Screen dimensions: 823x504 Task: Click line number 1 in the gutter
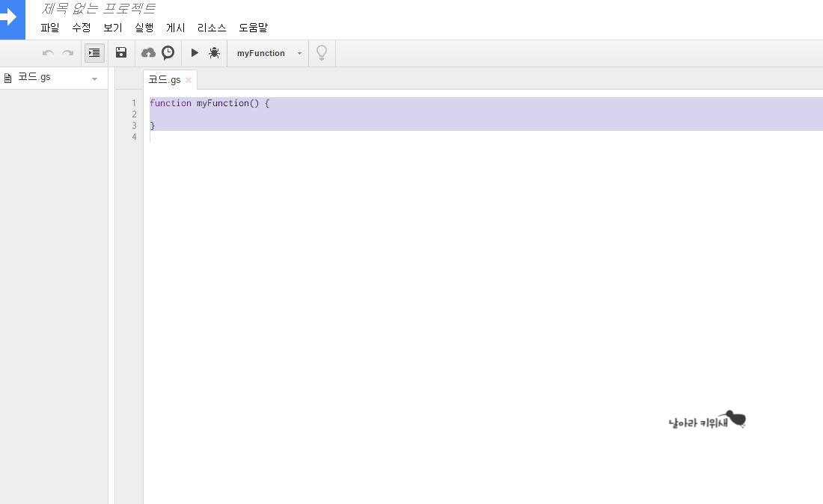[x=134, y=102]
